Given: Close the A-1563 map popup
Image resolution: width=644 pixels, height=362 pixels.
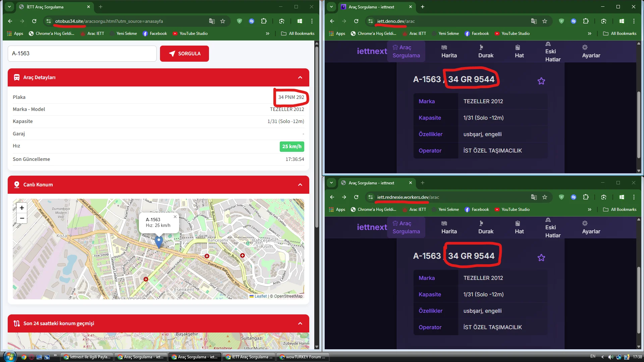Looking at the screenshot, I should click(x=175, y=217).
